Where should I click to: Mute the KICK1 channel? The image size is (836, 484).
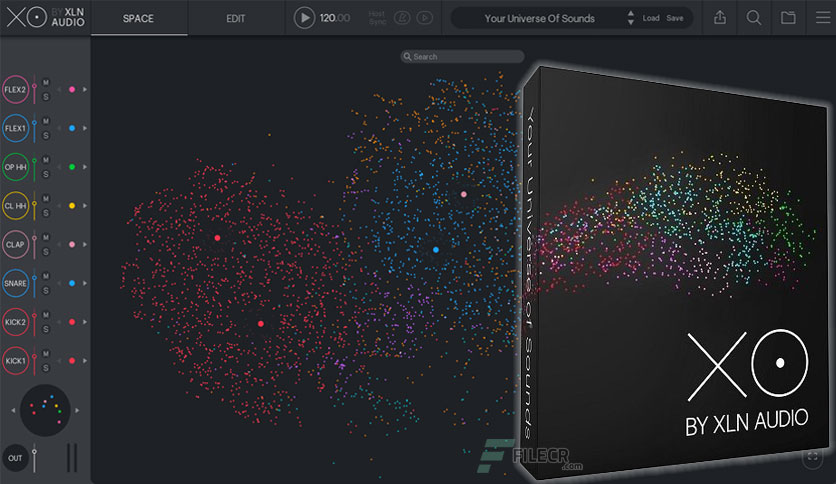[x=46, y=354]
